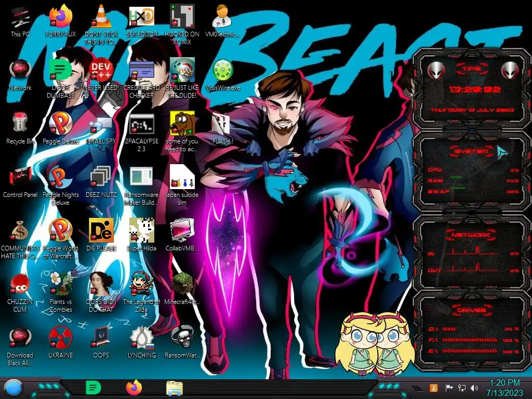Select the Dev-C++ desktop icon
Screen dimensions: 532x399
click(101, 75)
